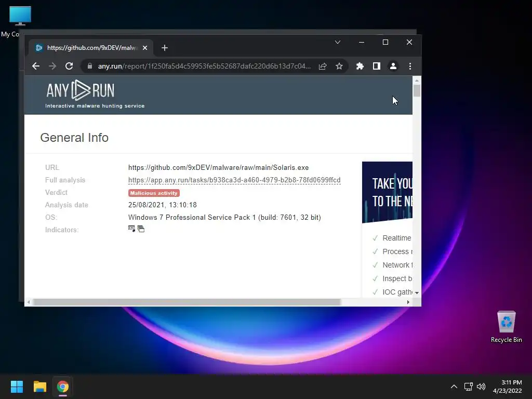Open the app.any.run full analysis link
Image resolution: width=532 pixels, height=399 pixels.
point(234,180)
